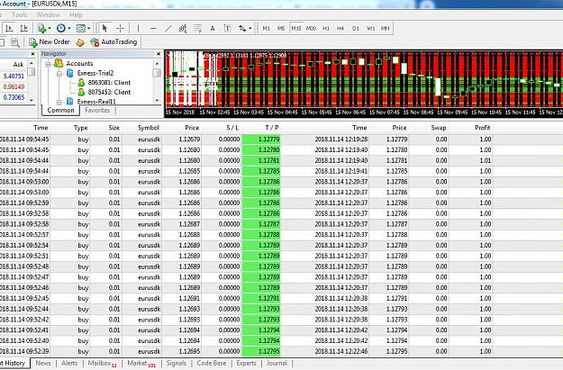Click Market Watch scrollbar up arrow
The height and width of the screenshot is (370, 563).
(x=31, y=63)
